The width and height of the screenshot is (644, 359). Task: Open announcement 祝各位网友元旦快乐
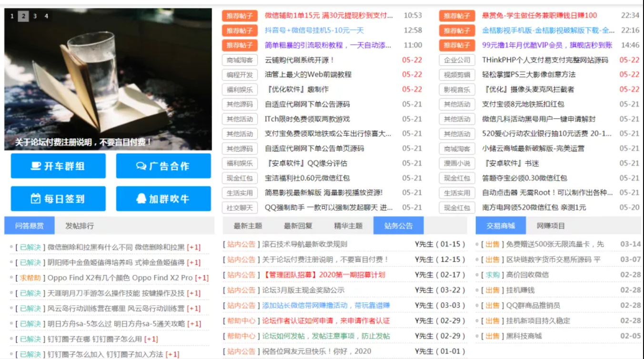316,351
